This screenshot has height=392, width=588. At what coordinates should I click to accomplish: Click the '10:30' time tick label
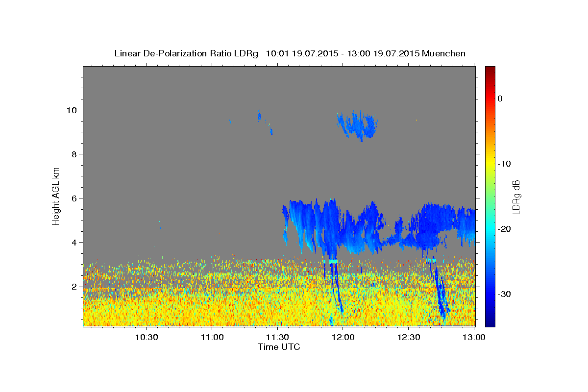(x=146, y=337)
